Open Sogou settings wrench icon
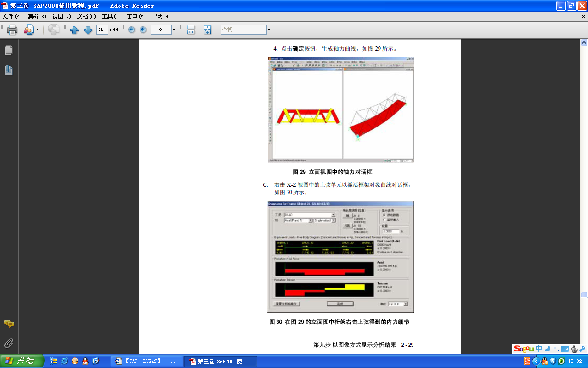Image resolution: width=588 pixels, height=368 pixels. click(582, 349)
